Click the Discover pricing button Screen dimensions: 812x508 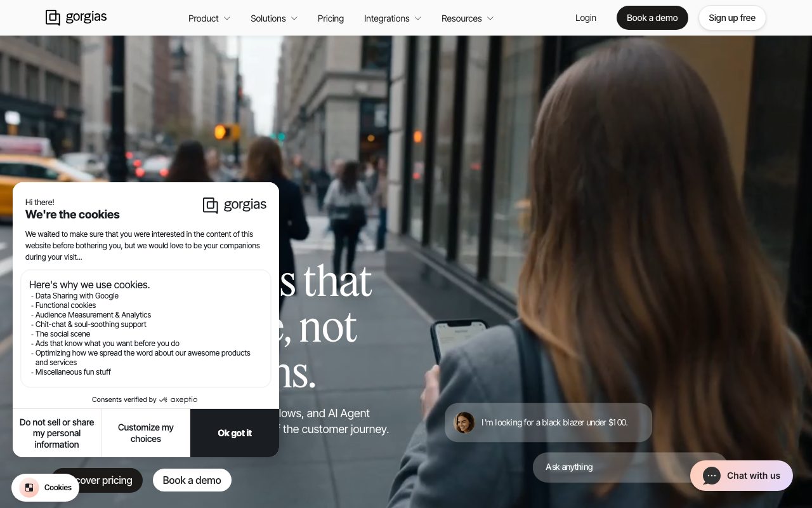pyautogui.click(x=97, y=480)
